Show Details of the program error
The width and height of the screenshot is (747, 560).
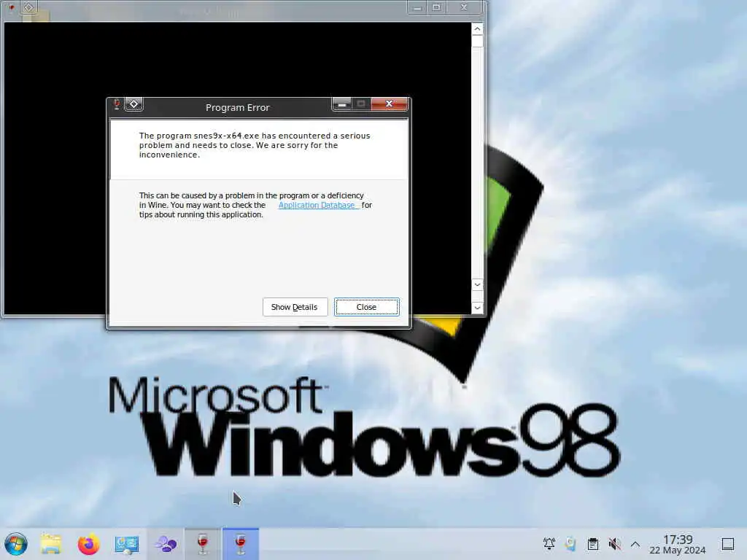pyautogui.click(x=295, y=307)
